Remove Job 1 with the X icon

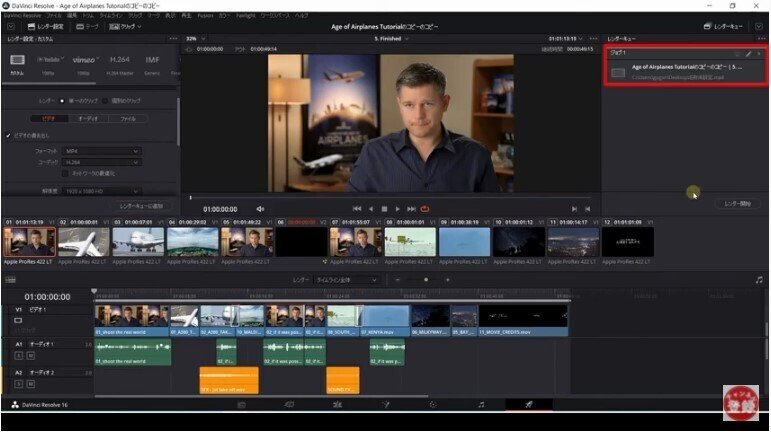tap(759, 53)
